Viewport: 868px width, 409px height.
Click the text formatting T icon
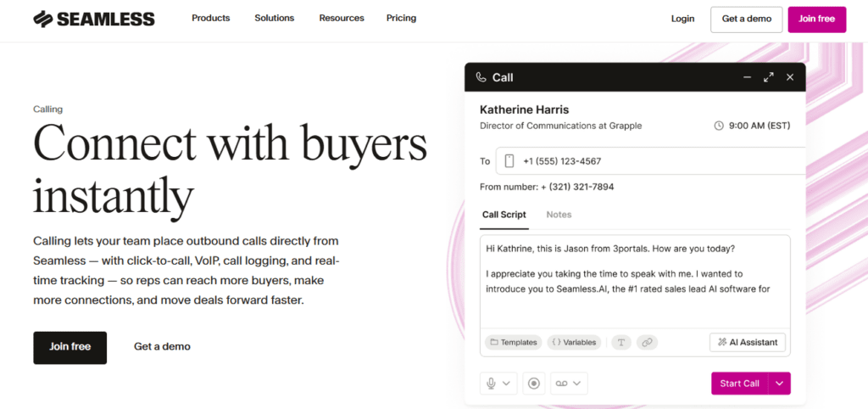click(621, 342)
